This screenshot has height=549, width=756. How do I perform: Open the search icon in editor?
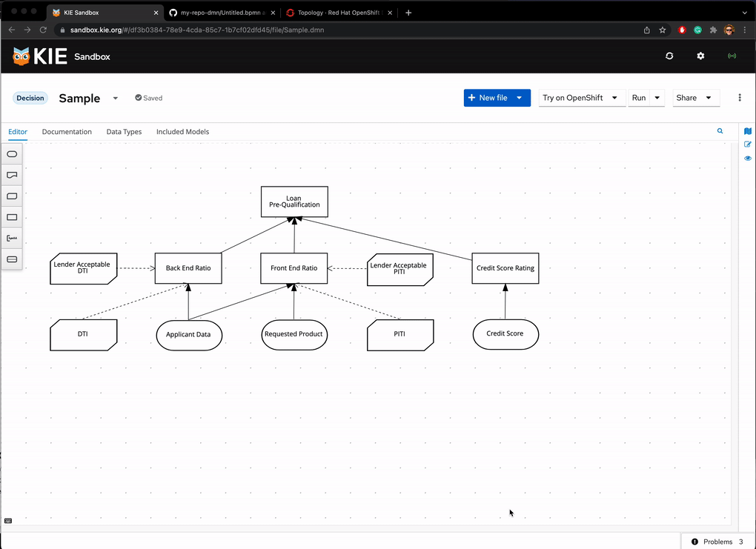720,131
